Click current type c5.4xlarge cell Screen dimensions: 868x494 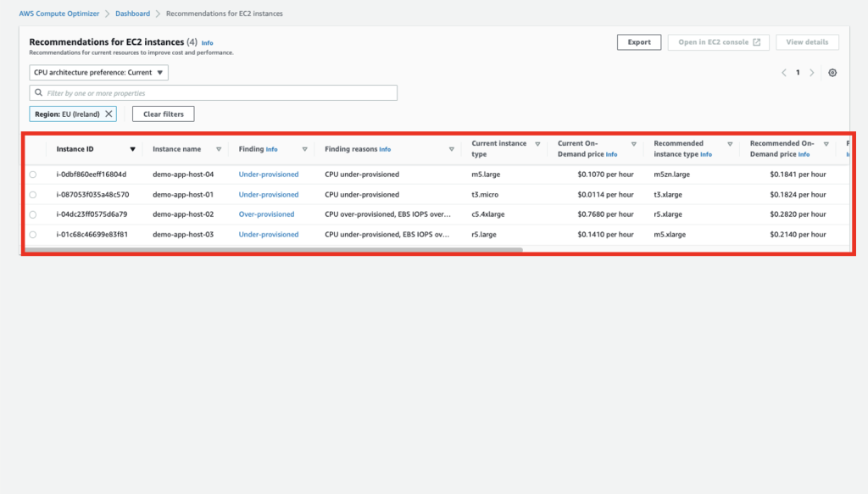coord(487,214)
